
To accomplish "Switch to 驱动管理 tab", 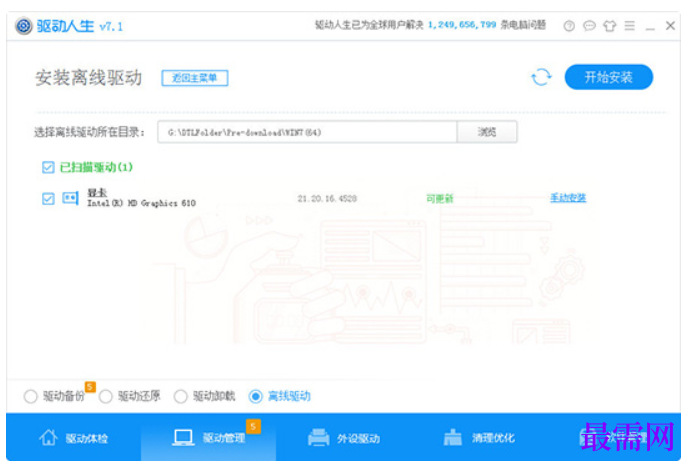I will click(209, 438).
